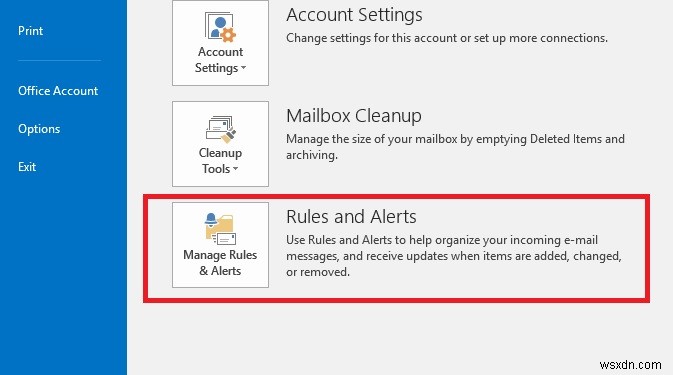Click the Rules and Alerts heading
The height and width of the screenshot is (375, 673).
351,217
